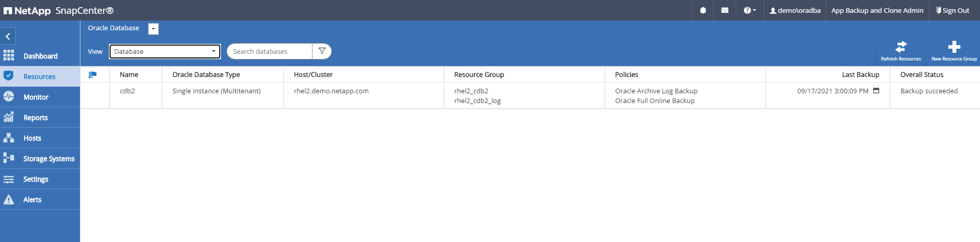Screen dimensions: 980x242
Task: Click the NetApp SnapCenter logo
Action: pyautogui.click(x=58, y=10)
